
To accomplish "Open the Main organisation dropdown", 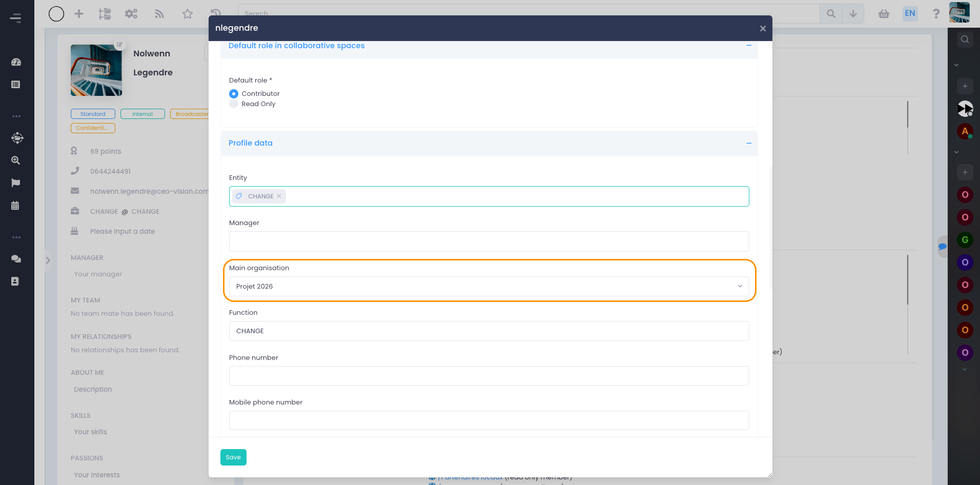I will pos(489,286).
